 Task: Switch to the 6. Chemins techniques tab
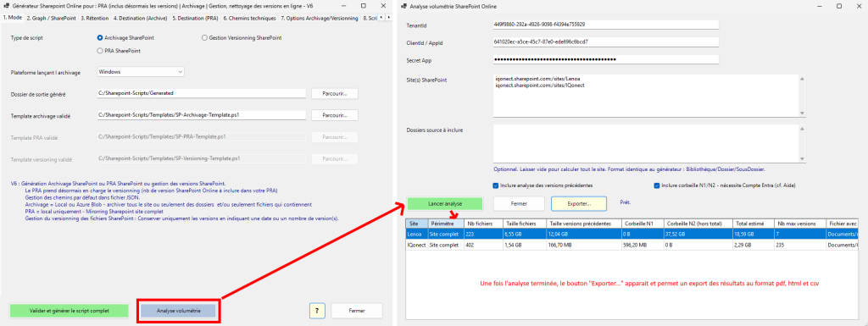(x=250, y=18)
